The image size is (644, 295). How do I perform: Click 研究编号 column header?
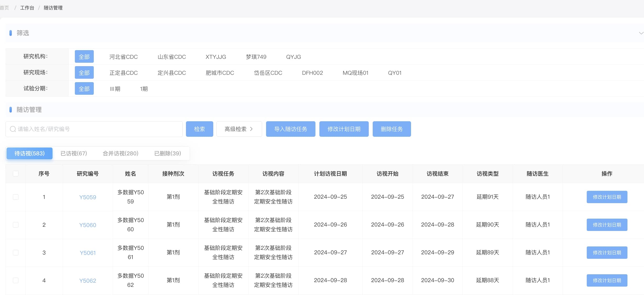(x=88, y=174)
